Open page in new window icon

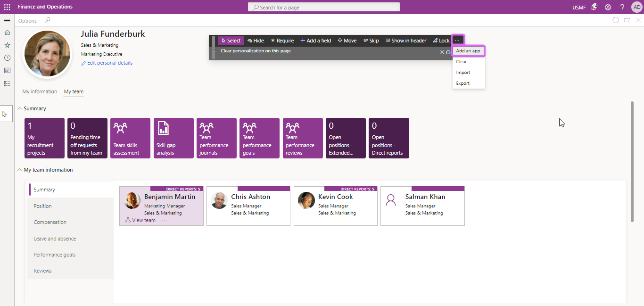pos(626,20)
